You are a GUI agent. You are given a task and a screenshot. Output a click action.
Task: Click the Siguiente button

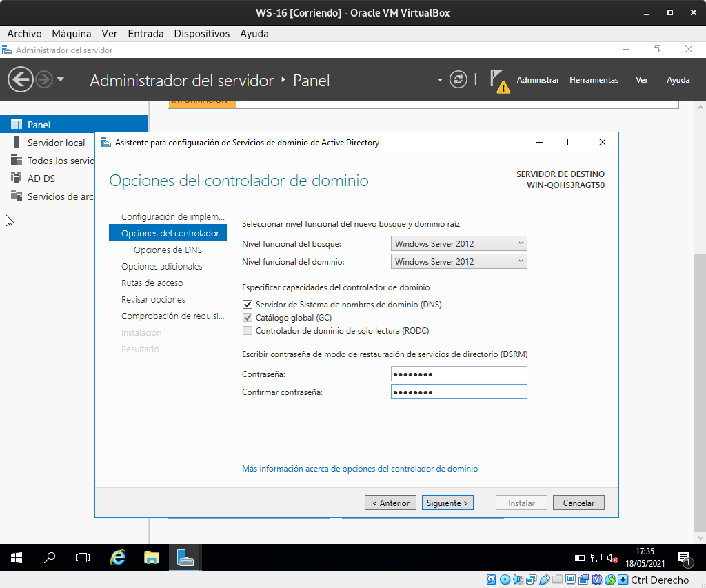click(447, 503)
